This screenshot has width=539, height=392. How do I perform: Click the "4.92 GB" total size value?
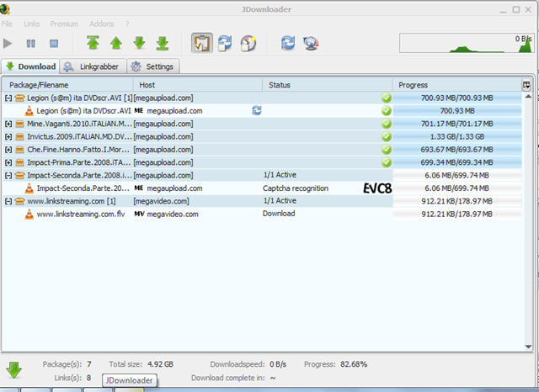point(160,364)
